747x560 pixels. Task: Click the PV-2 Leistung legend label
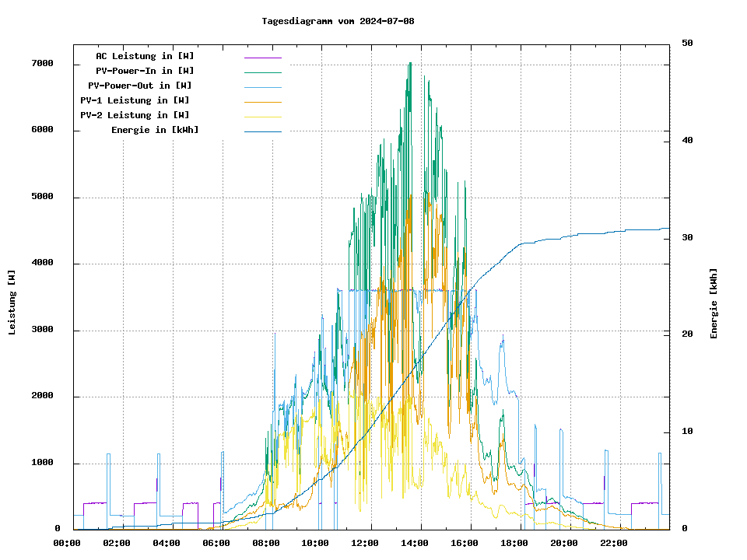point(135,115)
